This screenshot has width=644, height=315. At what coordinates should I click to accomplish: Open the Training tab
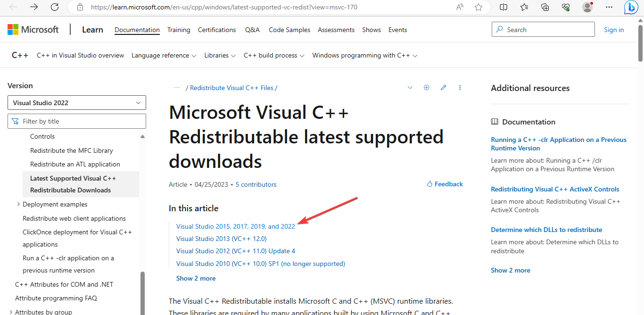coord(179,30)
